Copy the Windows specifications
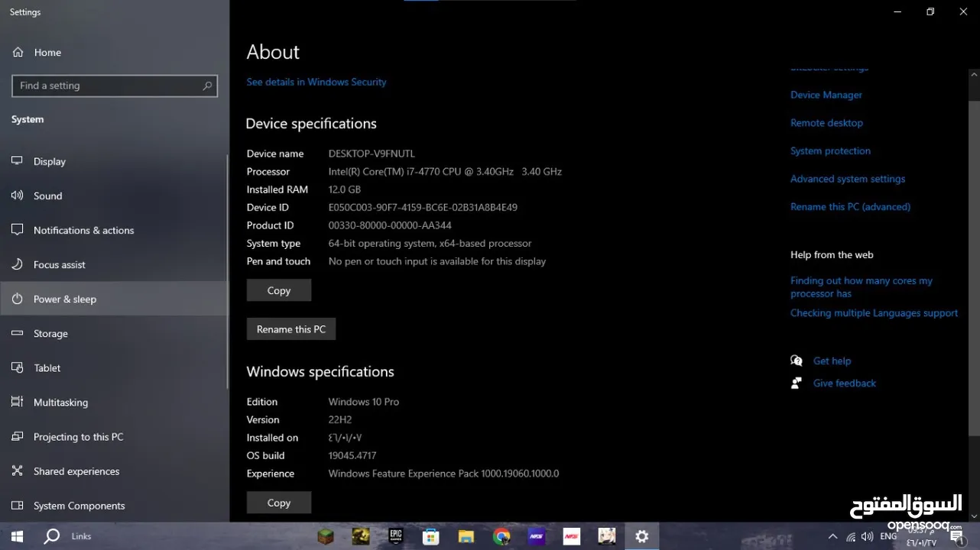Image resolution: width=980 pixels, height=550 pixels. pos(278,503)
